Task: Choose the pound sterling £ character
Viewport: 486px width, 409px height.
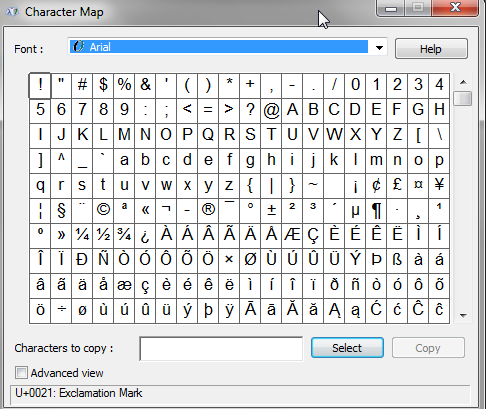Action: [397, 186]
